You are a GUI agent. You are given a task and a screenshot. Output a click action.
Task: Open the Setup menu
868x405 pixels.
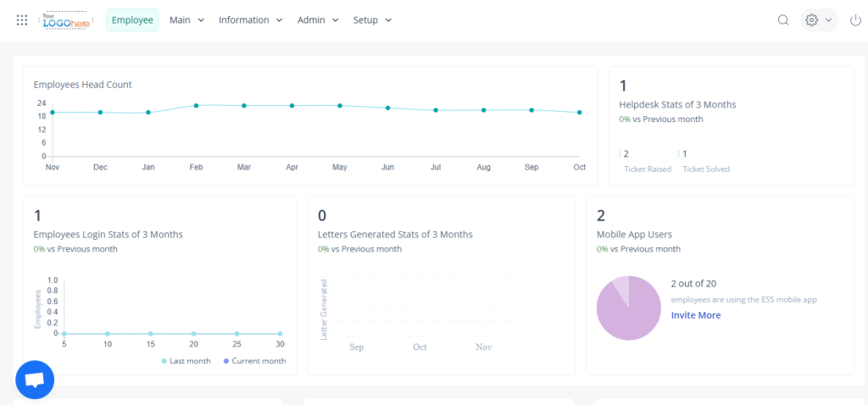click(372, 20)
